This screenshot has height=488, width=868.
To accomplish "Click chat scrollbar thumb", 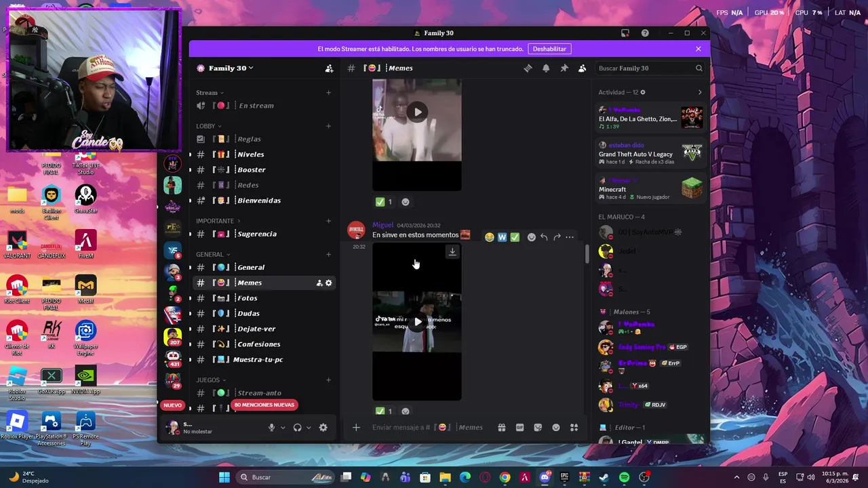I will tap(587, 253).
